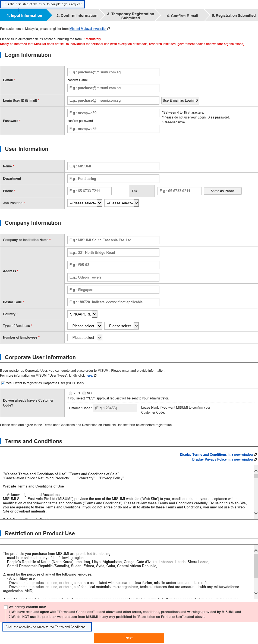The height and width of the screenshot is (644, 258).
Task: Click the '3. Temporary Registration Submitted' step
Action: click(x=131, y=16)
